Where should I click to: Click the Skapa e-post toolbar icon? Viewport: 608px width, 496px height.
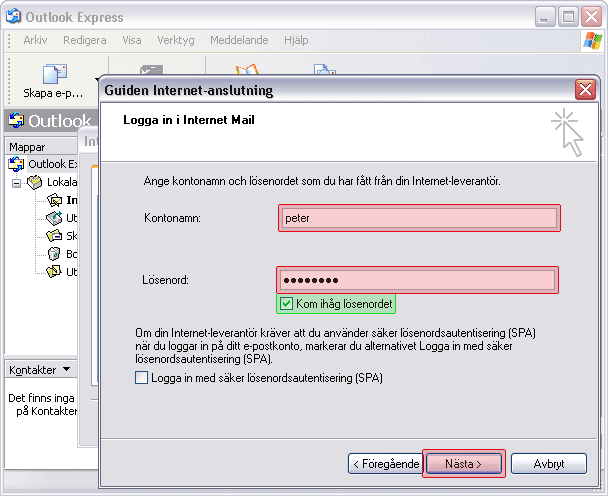53,74
